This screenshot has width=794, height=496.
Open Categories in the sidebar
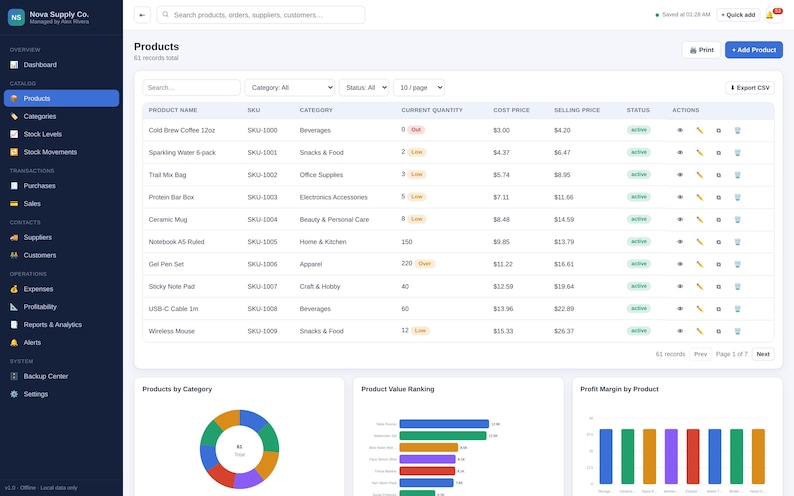[61, 116]
